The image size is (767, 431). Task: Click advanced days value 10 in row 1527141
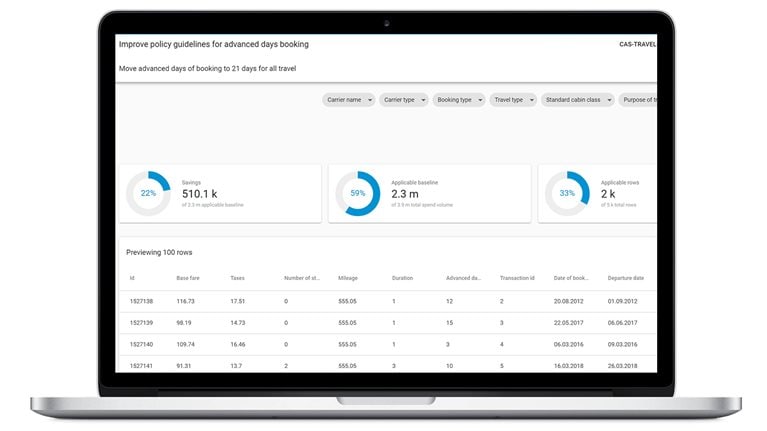[x=450, y=366]
